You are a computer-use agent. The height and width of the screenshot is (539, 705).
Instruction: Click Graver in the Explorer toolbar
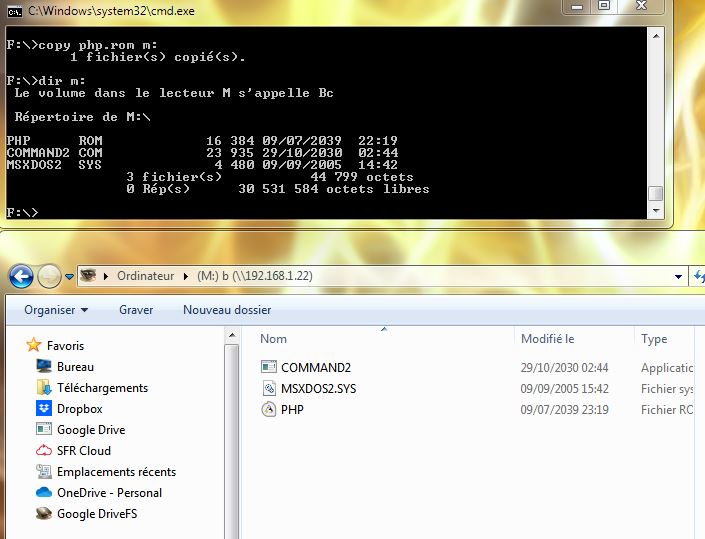tap(136, 310)
